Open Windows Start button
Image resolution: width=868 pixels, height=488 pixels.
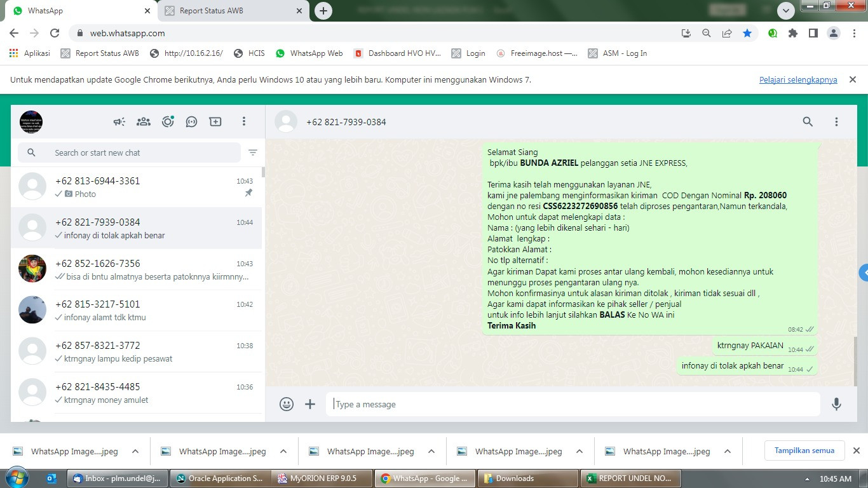pos(17,478)
